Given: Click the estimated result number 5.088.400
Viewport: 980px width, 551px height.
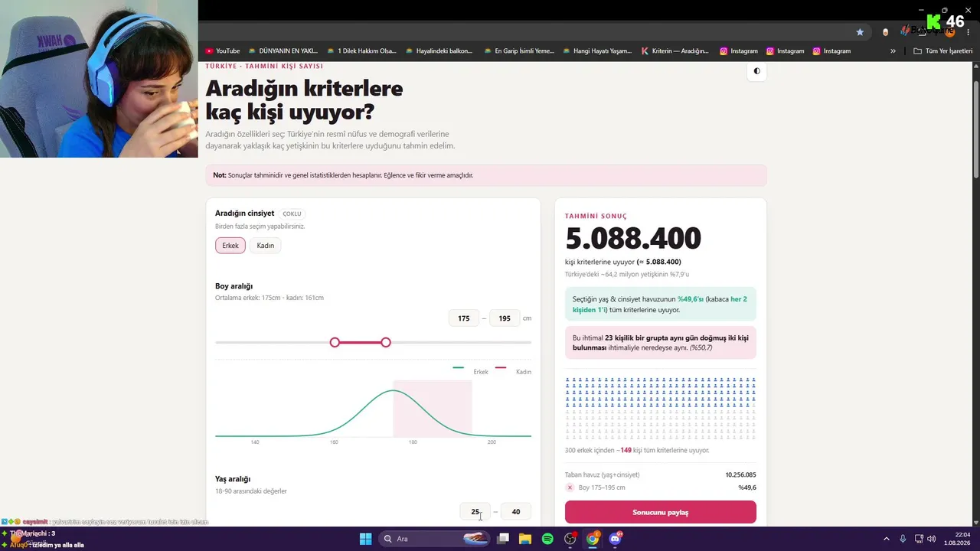Looking at the screenshot, I should pyautogui.click(x=633, y=238).
